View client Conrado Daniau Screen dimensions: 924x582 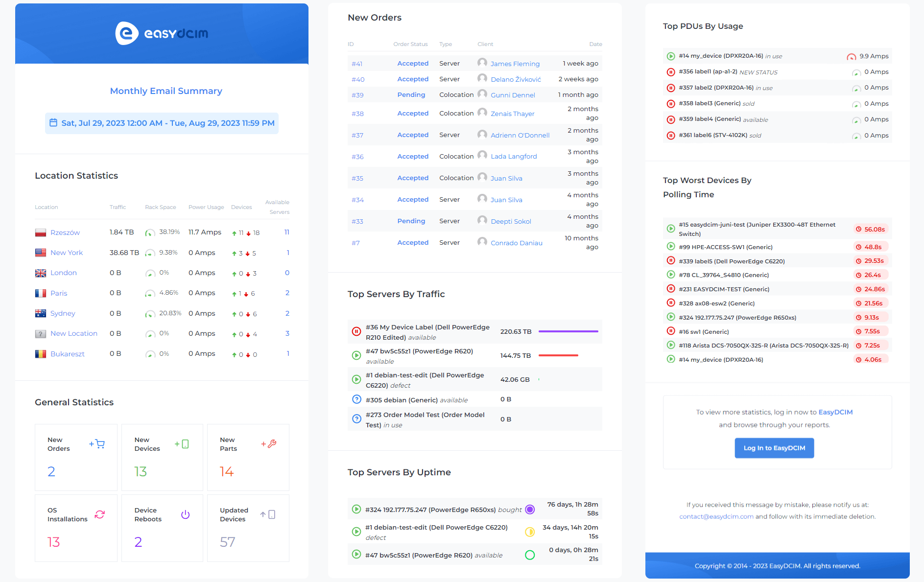517,243
